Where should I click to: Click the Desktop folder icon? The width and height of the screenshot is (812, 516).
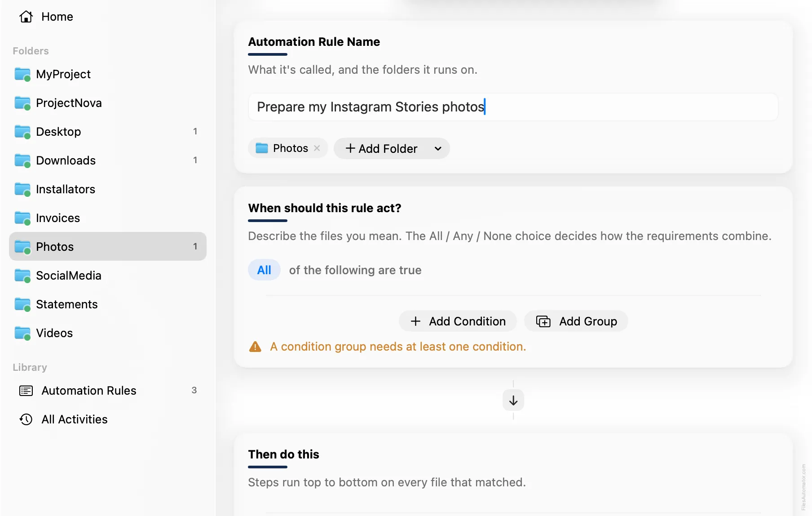point(22,132)
